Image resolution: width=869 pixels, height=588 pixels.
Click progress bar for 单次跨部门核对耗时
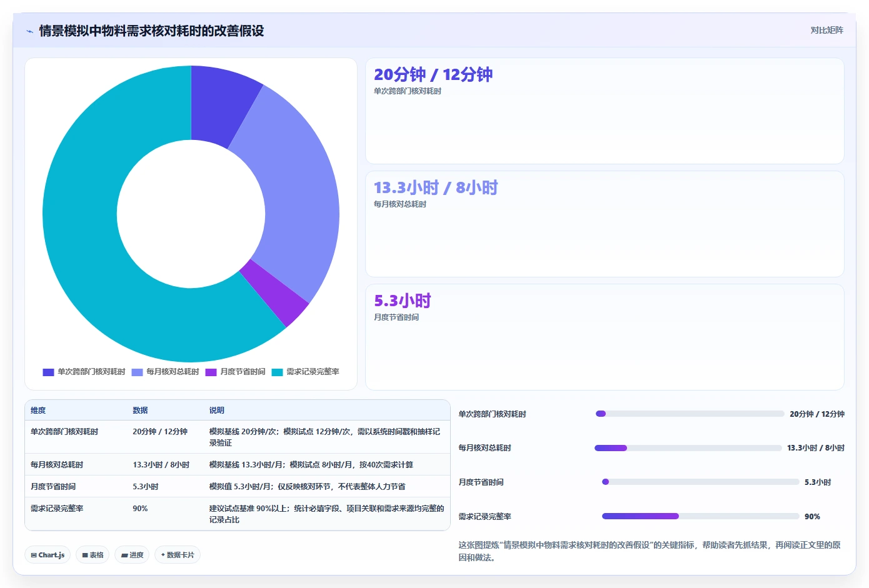click(690, 414)
